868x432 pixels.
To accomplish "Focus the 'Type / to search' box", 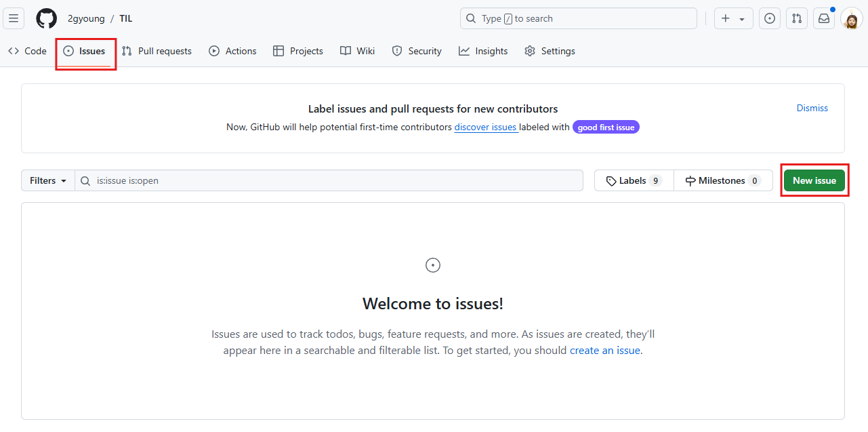I will (x=579, y=18).
